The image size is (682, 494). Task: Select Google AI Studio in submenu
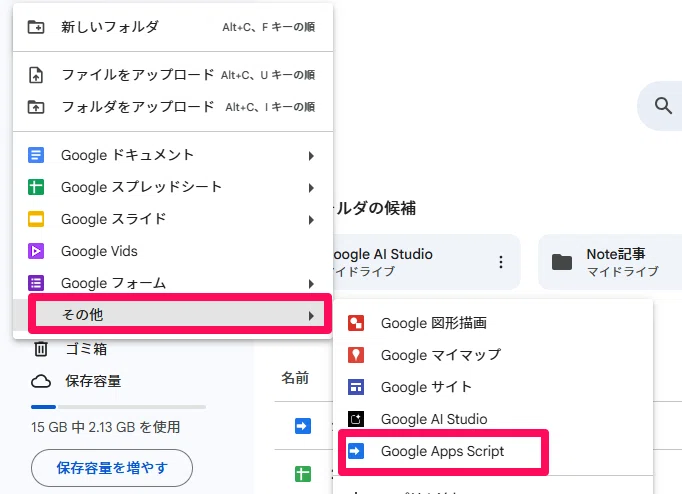click(x=493, y=419)
